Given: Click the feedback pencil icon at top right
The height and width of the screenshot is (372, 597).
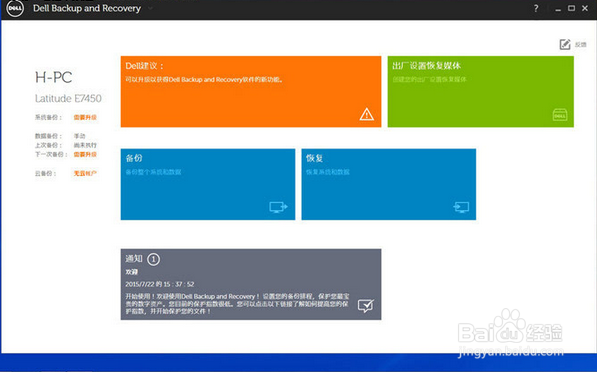Looking at the screenshot, I should 565,44.
